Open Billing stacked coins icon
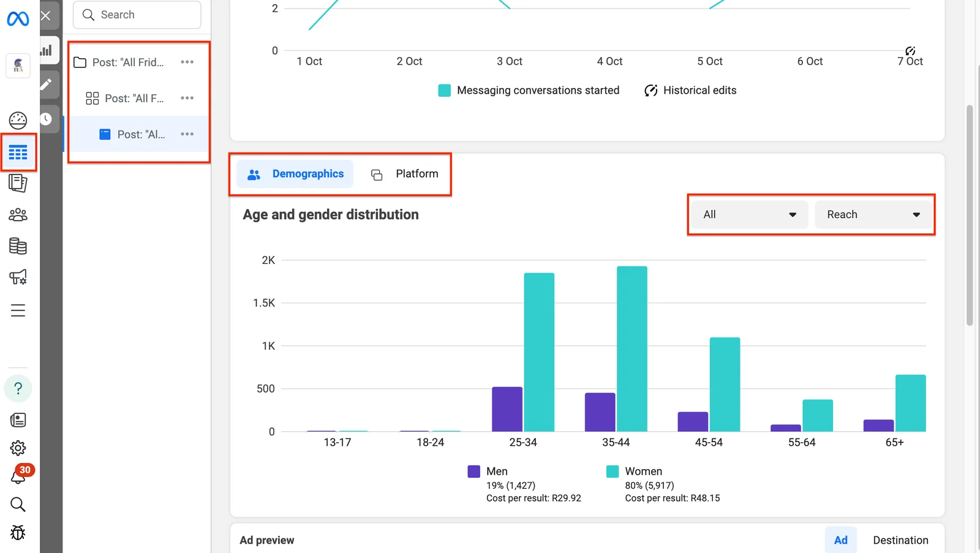Screen dimensions: 980x553 (18, 246)
